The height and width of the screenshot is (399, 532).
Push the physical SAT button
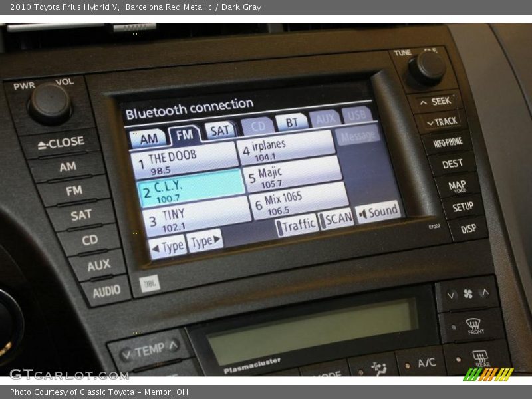(81, 215)
